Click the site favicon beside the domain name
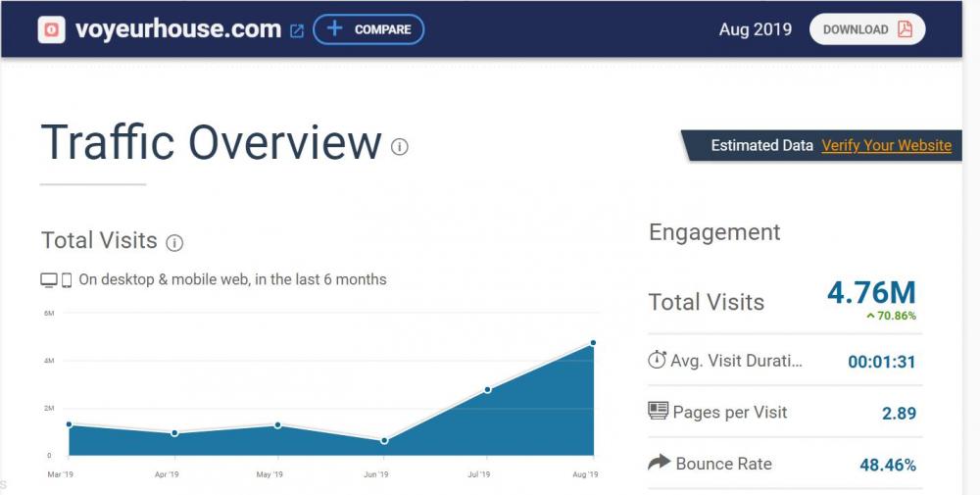 (51, 29)
